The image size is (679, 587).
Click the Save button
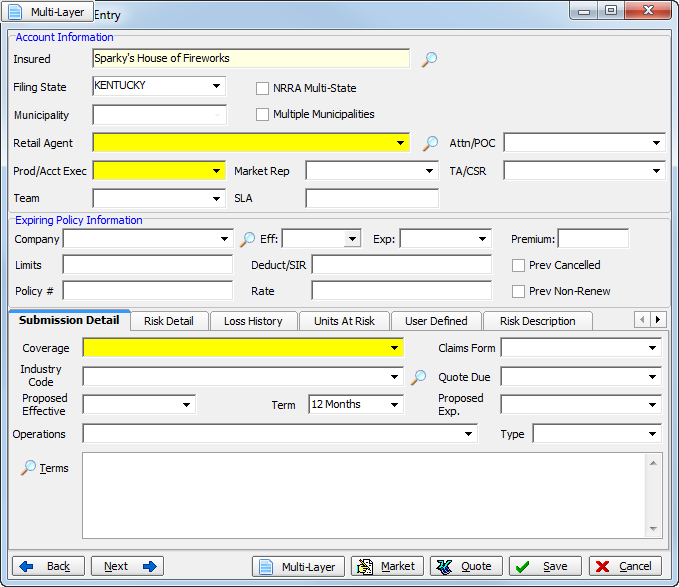click(x=545, y=566)
